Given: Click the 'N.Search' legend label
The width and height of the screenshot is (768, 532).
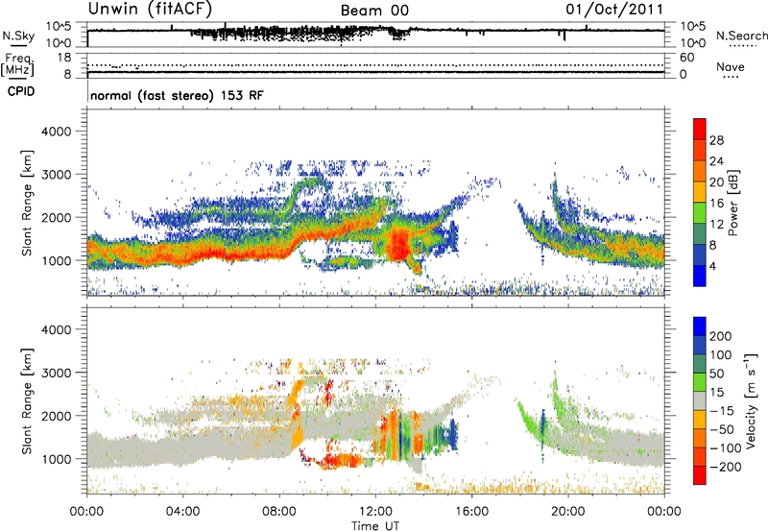Looking at the screenshot, I should point(741,36).
